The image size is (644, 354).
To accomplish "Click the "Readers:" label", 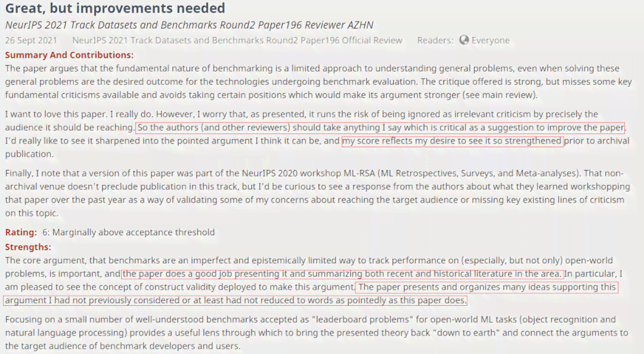I will [435, 41].
